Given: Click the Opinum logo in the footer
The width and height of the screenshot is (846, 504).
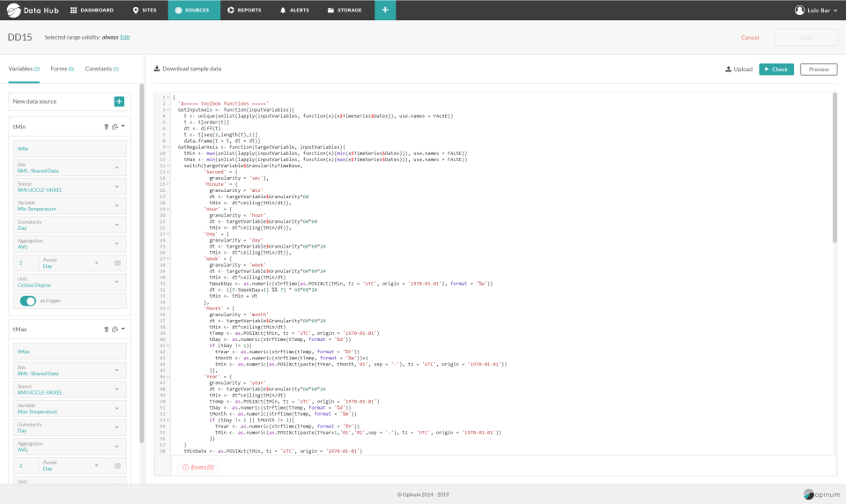Looking at the screenshot, I should [x=821, y=494].
